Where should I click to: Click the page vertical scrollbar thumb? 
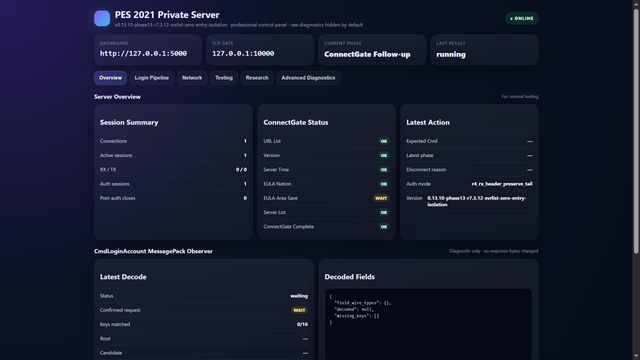click(x=636, y=131)
